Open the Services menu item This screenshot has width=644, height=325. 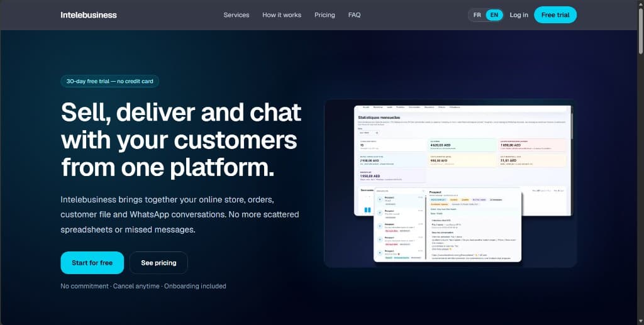pos(236,15)
